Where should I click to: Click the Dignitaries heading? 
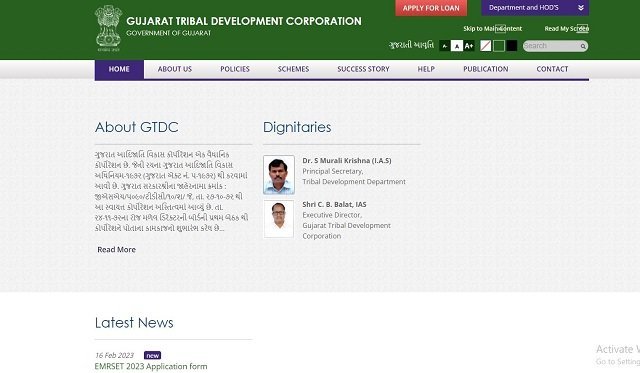(297, 127)
